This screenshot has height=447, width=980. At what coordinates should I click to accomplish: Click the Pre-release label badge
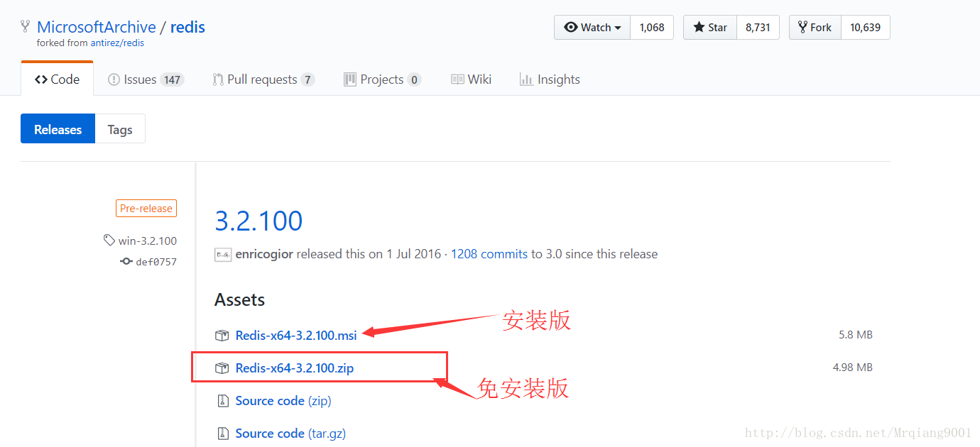click(146, 209)
